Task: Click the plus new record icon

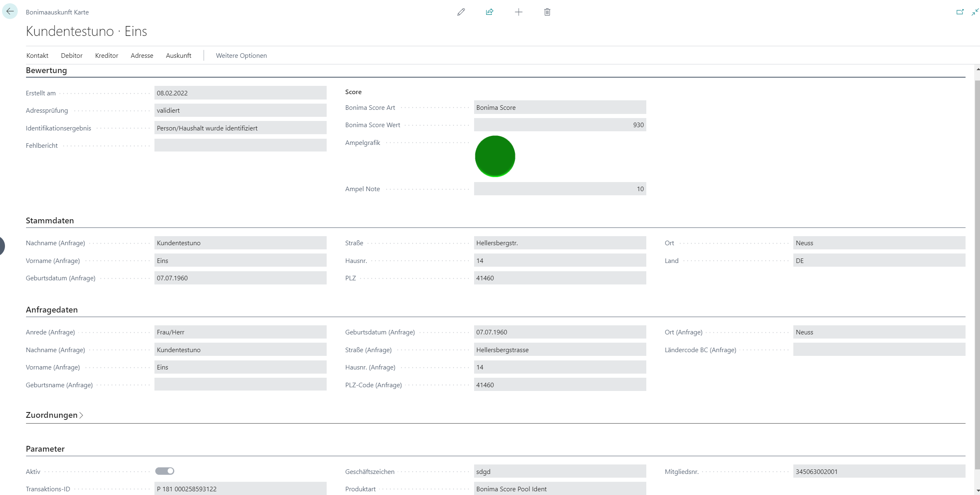Action: [518, 12]
